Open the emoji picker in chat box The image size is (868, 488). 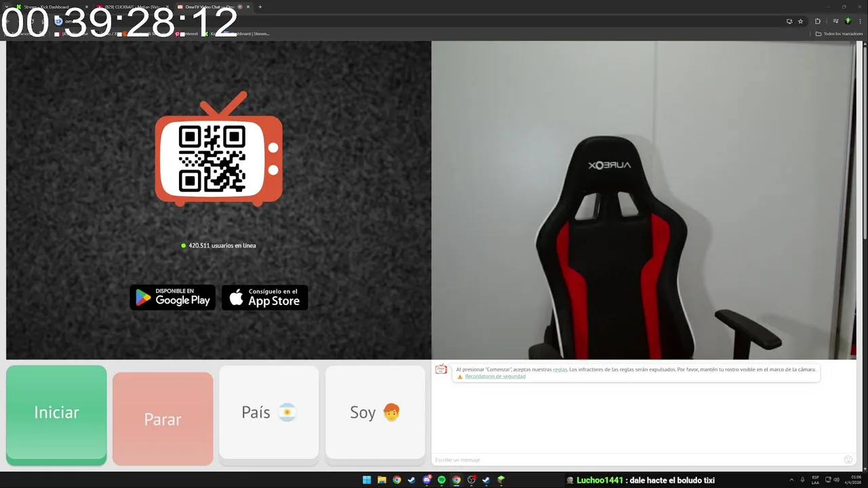pos(848,460)
